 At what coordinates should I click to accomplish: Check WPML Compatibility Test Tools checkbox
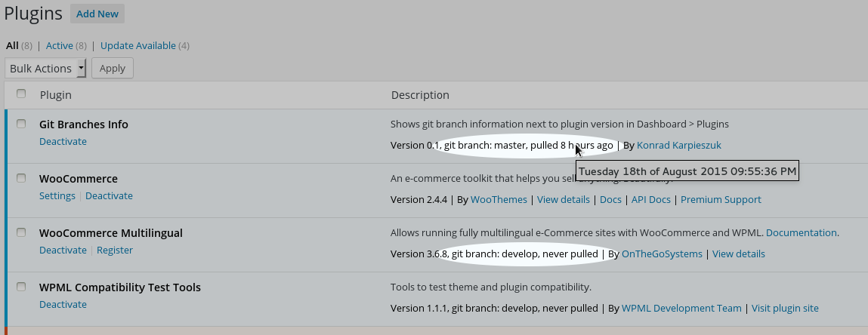pyautogui.click(x=21, y=287)
